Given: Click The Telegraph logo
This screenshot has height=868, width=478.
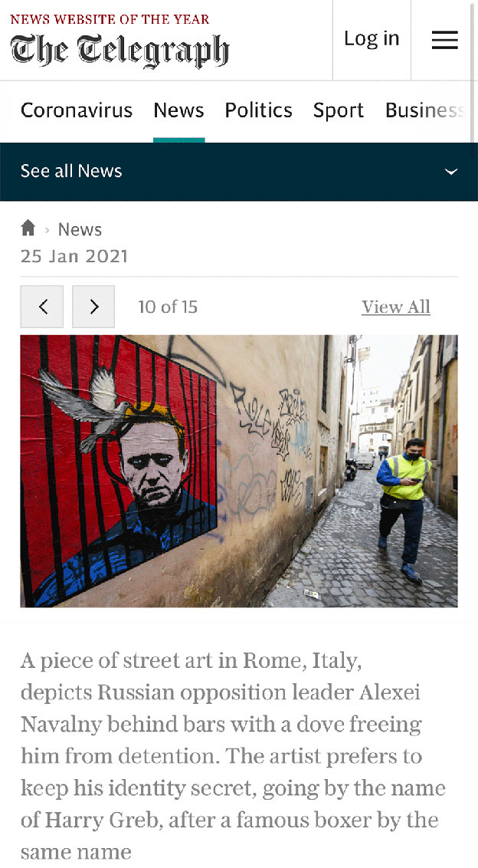Looking at the screenshot, I should pos(120,51).
